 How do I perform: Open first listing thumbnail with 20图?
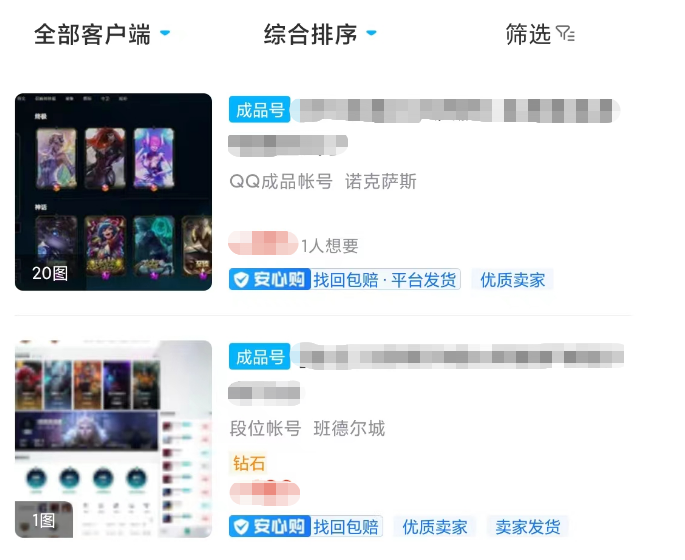(x=114, y=192)
